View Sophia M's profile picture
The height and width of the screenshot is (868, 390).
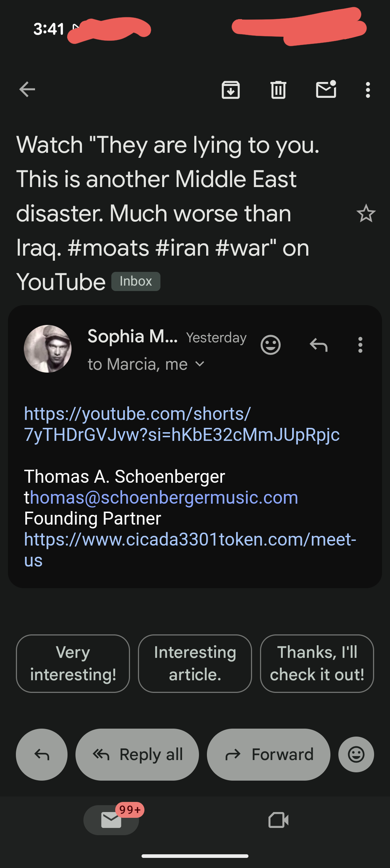[x=48, y=349]
